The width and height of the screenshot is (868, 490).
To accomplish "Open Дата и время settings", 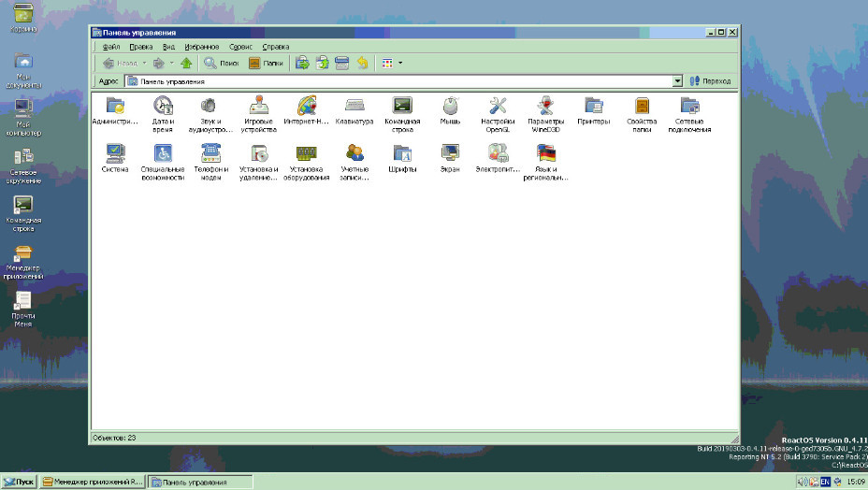I will 163,114.
